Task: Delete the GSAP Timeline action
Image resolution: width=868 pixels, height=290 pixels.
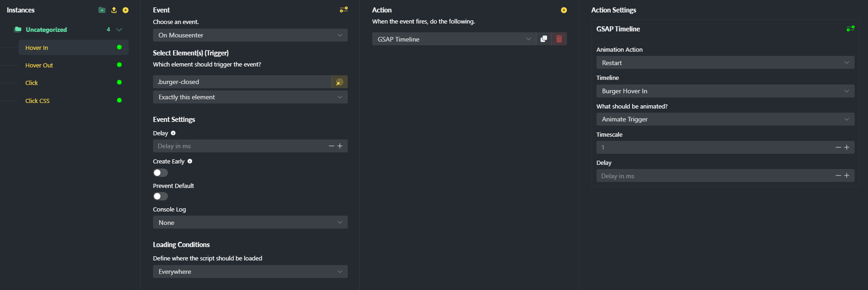Action: click(559, 39)
